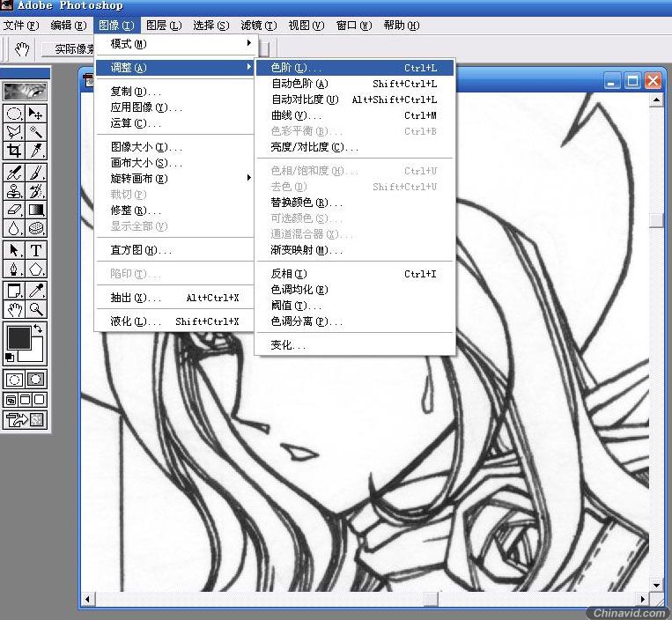Open the 图层(L) menu
The image size is (672, 620).
(164, 26)
